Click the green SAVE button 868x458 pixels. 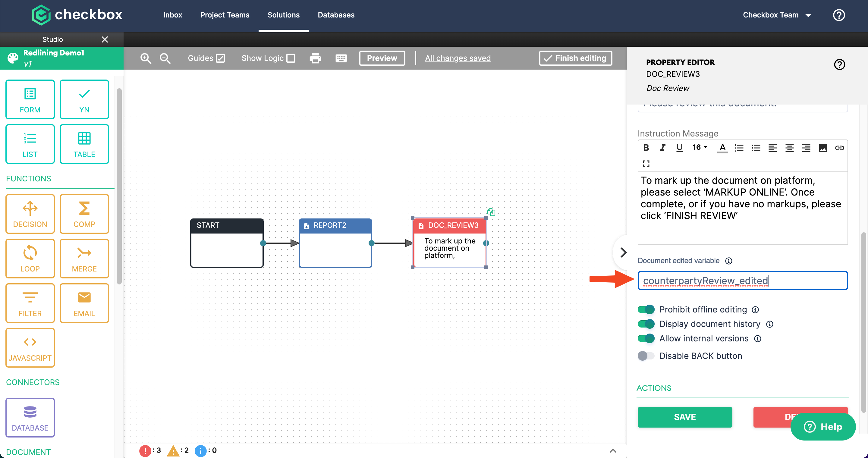click(685, 417)
